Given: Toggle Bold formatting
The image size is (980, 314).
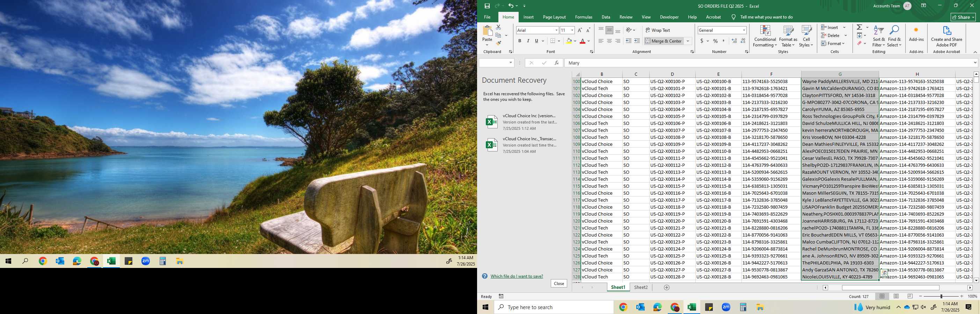Looking at the screenshot, I should tap(520, 41).
